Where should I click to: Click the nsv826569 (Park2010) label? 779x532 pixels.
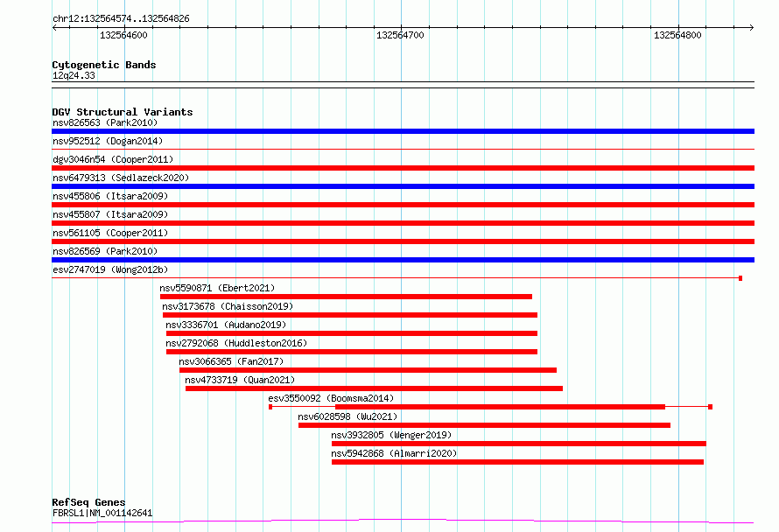[x=105, y=251]
